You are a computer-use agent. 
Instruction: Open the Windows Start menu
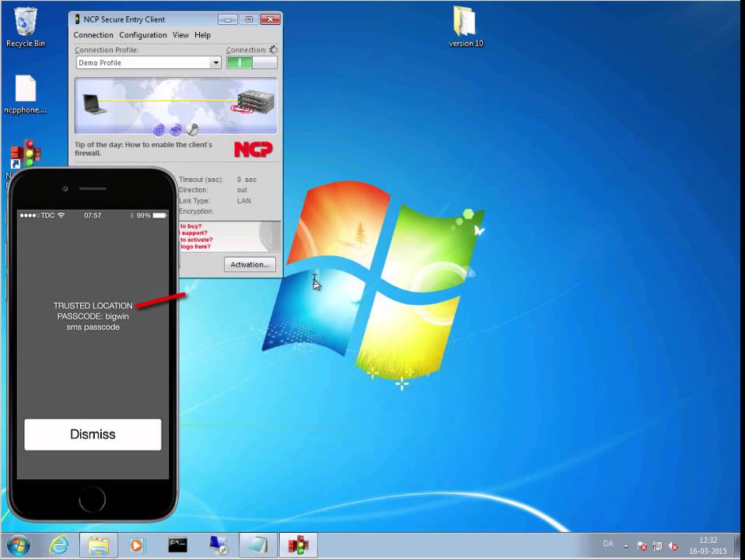pyautogui.click(x=19, y=545)
